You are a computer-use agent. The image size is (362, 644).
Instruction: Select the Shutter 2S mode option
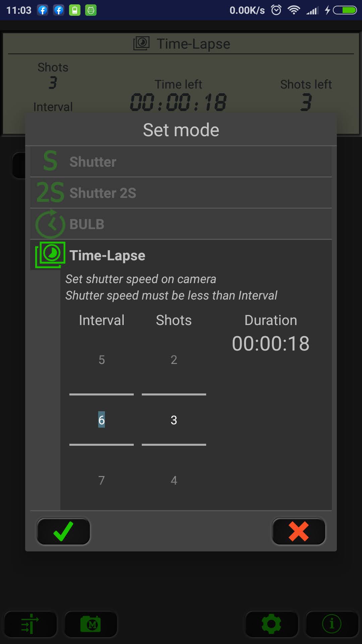pyautogui.click(x=181, y=193)
